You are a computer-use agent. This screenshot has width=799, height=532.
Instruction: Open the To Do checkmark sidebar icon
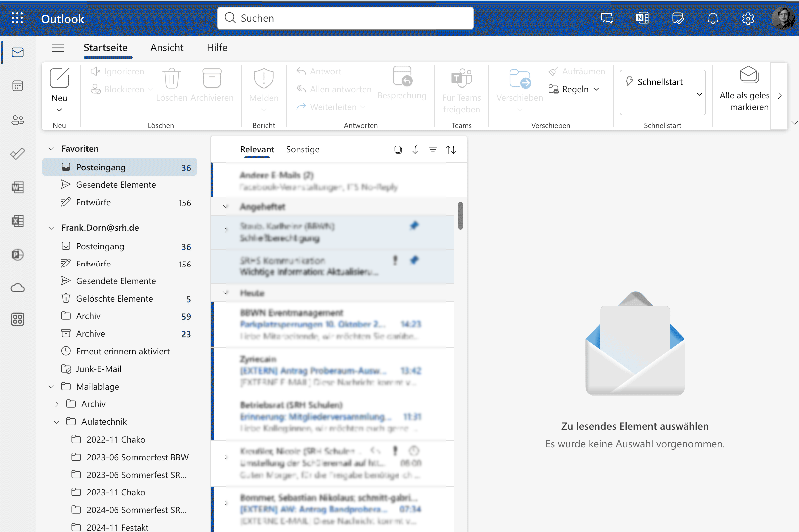[x=18, y=154]
